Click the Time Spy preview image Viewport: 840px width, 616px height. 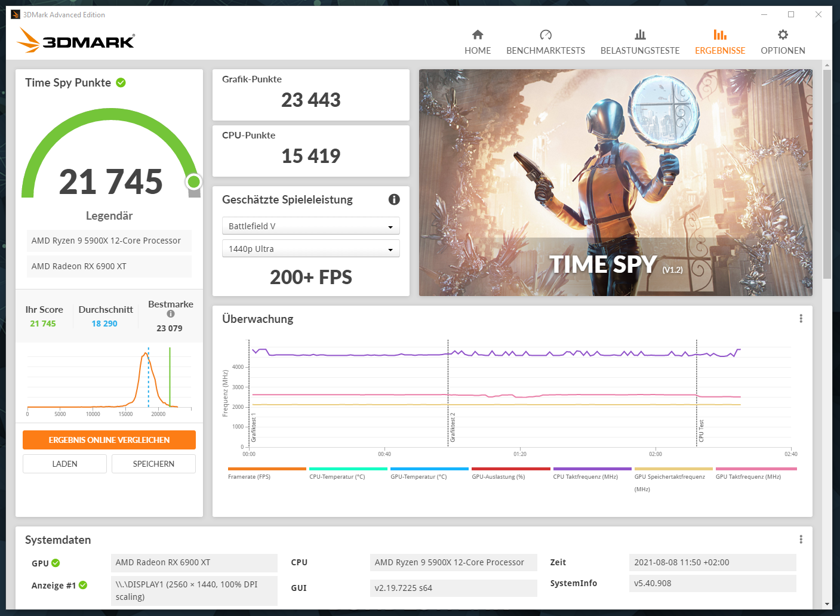pos(616,183)
